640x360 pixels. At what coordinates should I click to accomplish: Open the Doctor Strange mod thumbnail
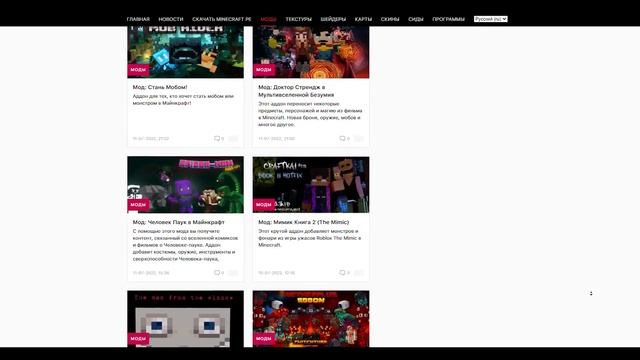(x=311, y=52)
